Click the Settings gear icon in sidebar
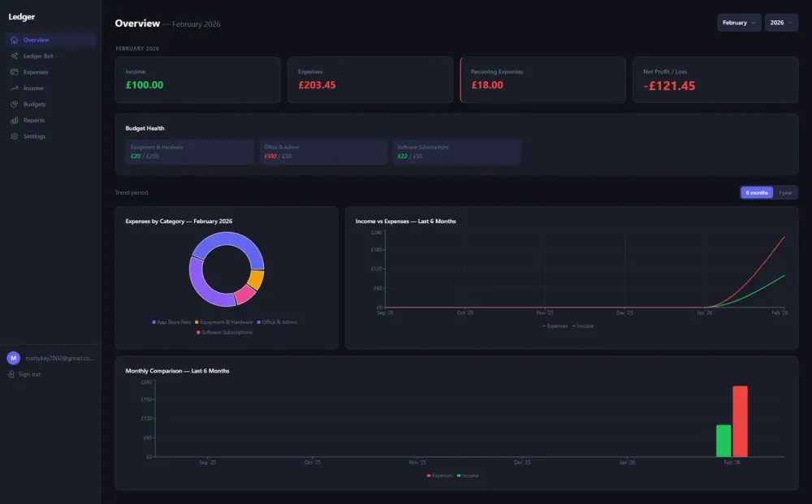This screenshot has width=812, height=504. pos(14,136)
